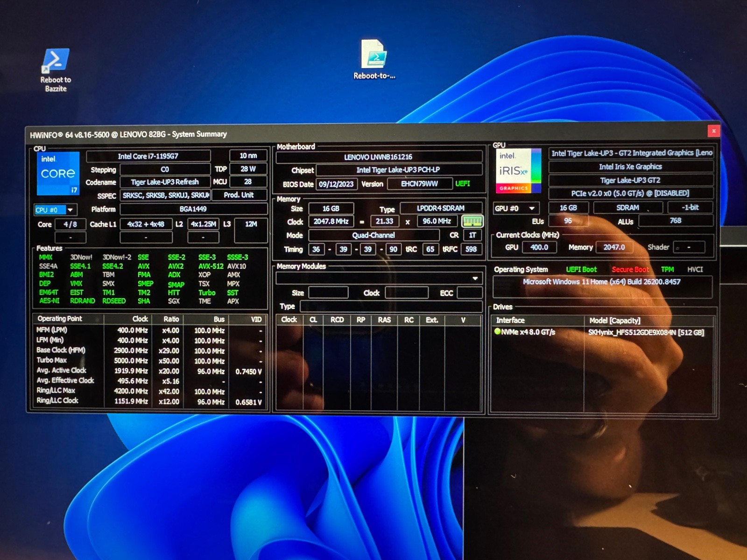Click the RDSEED feature flag

(114, 301)
